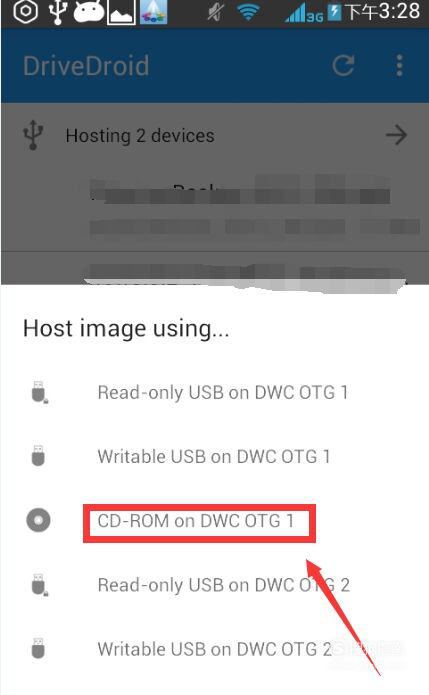
Task: Tap the Host image using... dialog title
Action: pyautogui.click(x=126, y=329)
